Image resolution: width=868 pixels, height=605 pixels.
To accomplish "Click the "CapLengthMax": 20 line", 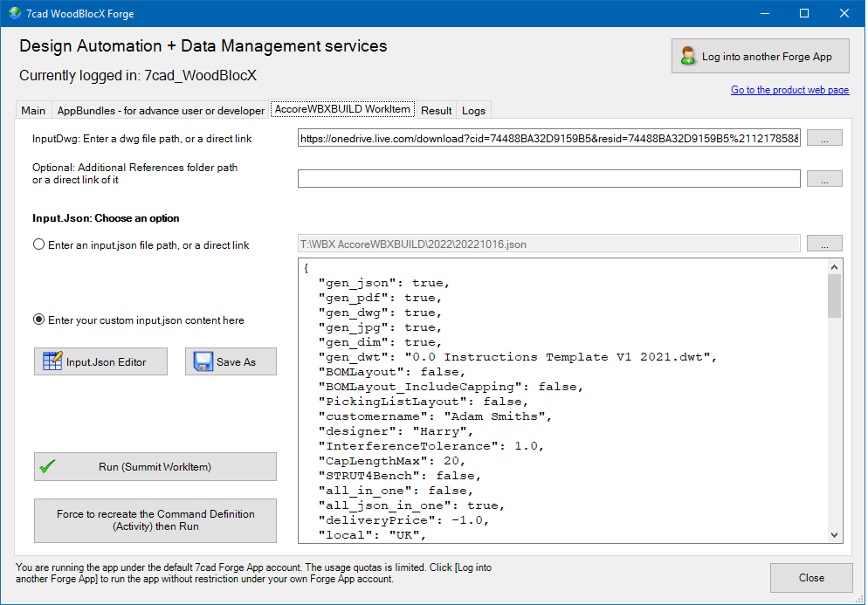I will (392, 461).
